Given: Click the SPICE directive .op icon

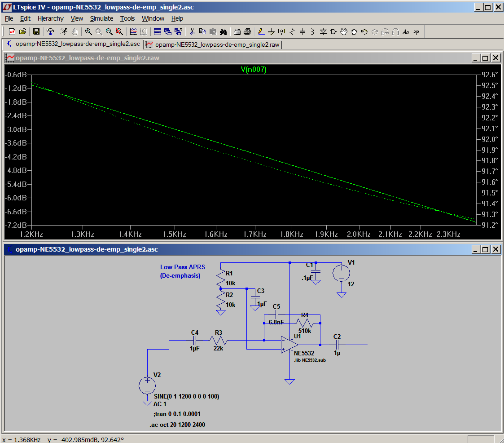Looking at the screenshot, I should tap(416, 31).
